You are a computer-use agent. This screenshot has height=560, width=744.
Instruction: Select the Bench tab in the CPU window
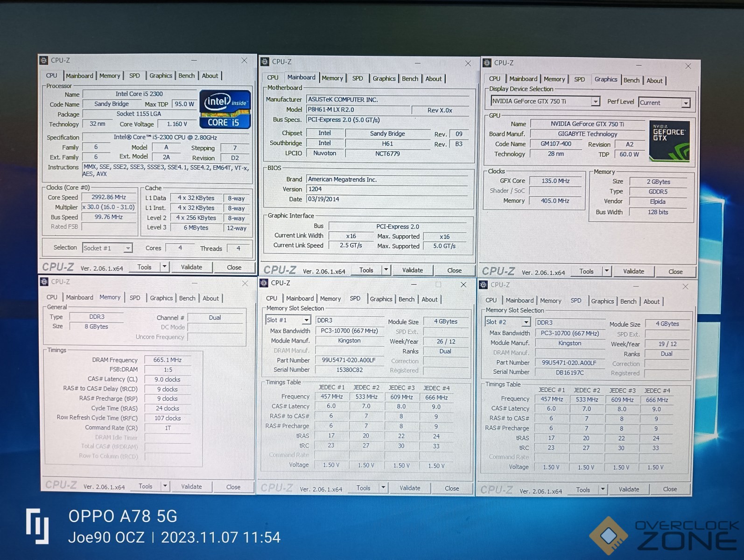point(187,76)
